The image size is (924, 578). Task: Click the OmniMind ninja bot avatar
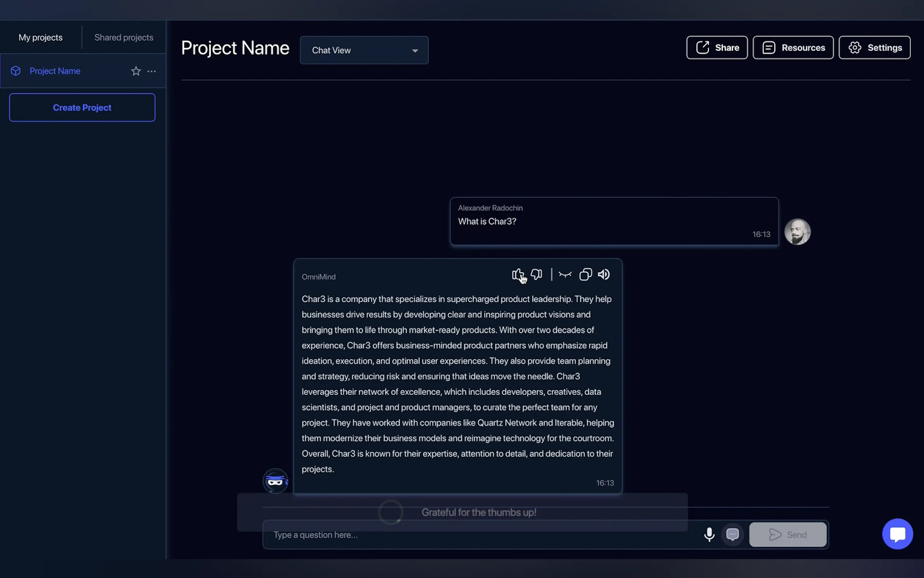(275, 481)
